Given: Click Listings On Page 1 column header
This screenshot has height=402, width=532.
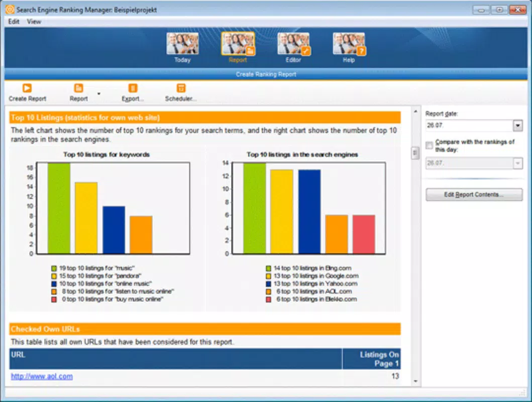Looking at the screenshot, I should coord(372,359).
